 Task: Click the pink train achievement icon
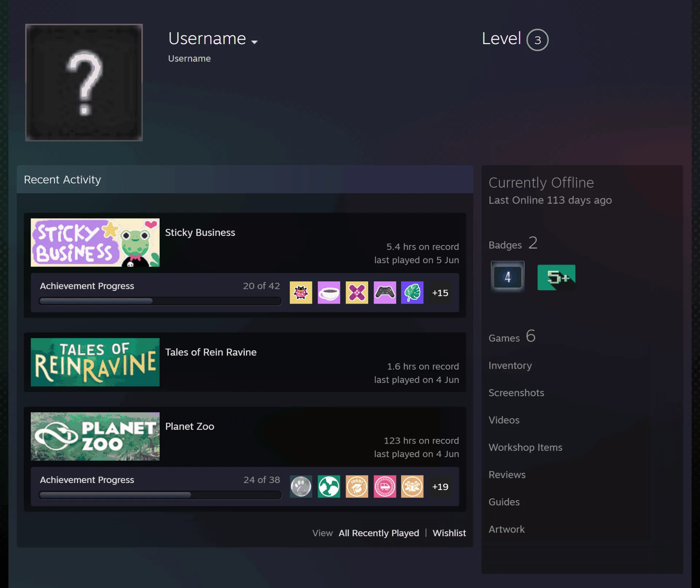pos(385,486)
